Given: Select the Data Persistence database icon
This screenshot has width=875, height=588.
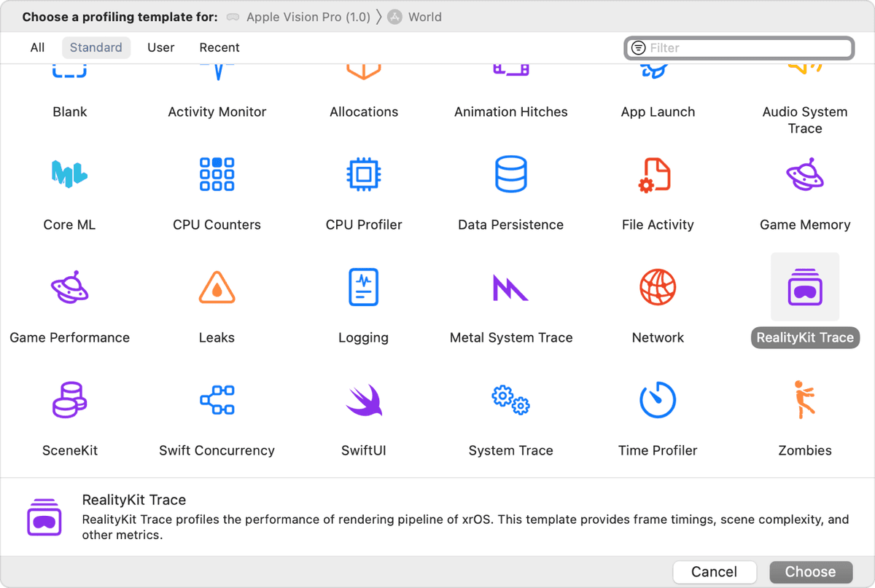Looking at the screenshot, I should (x=510, y=174).
